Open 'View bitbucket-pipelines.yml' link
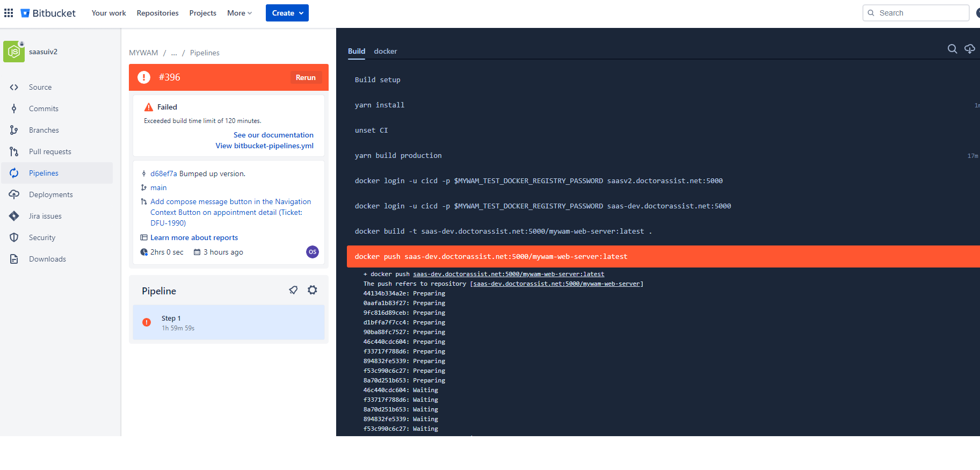The width and height of the screenshot is (980, 470). click(x=264, y=146)
